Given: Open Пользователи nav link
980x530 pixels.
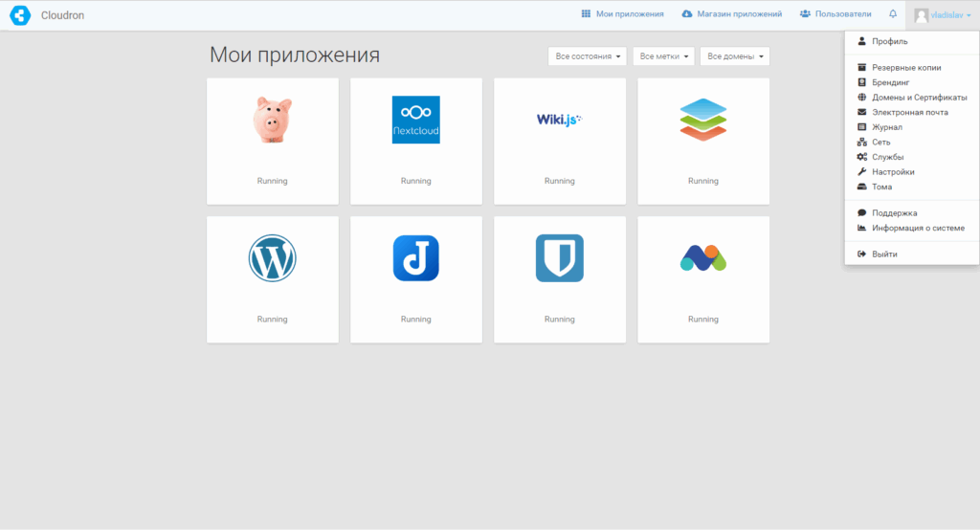Looking at the screenshot, I should pos(835,13).
